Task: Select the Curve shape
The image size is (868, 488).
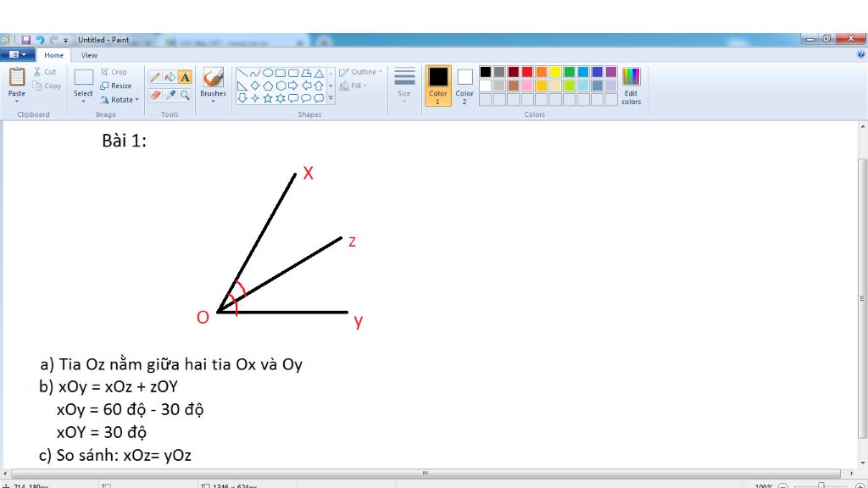Action: pos(254,73)
